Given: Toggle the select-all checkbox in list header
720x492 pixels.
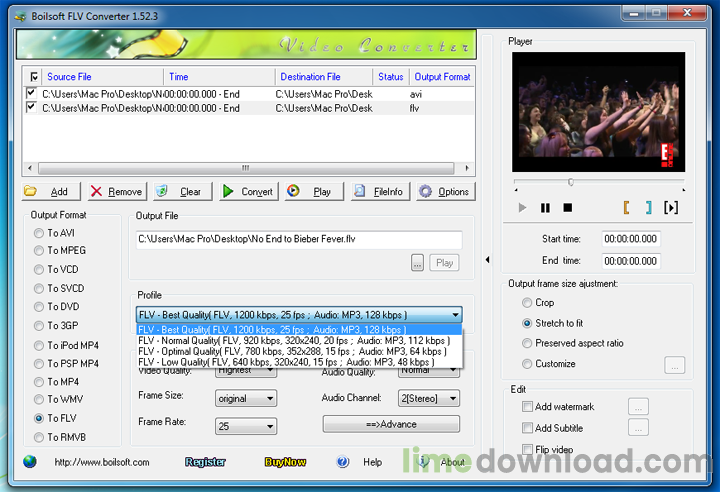Looking at the screenshot, I should click(34, 77).
